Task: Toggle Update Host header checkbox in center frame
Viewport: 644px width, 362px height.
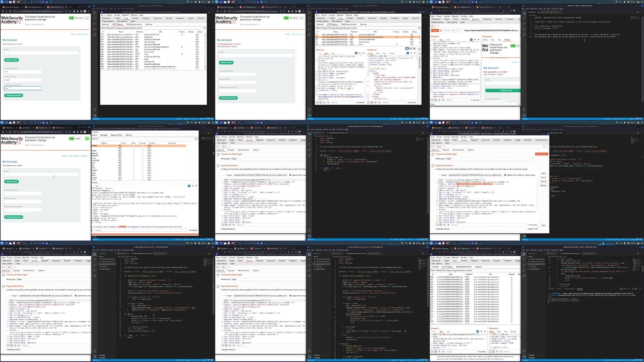Action: [x=290, y=175]
